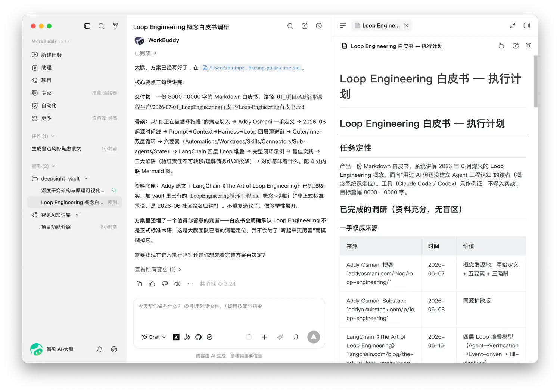This screenshot has height=392, width=560.
Task: Click the preview panel scrollbar
Action: [536, 81]
